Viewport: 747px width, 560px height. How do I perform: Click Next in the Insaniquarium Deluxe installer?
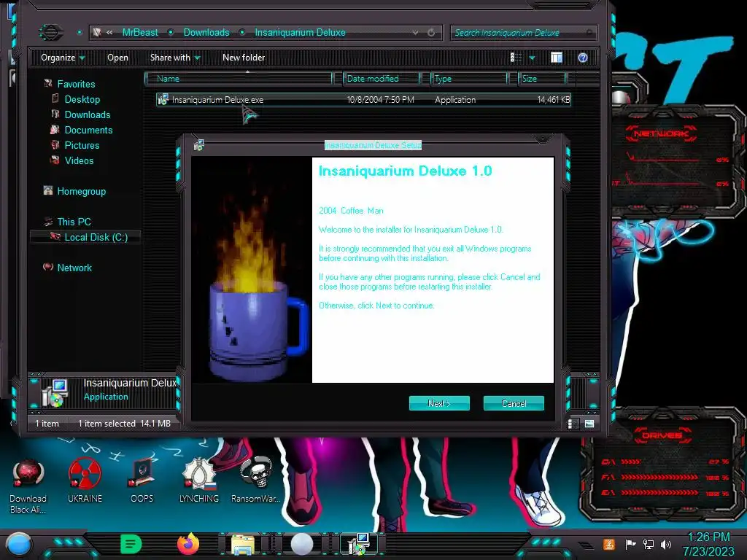click(439, 403)
